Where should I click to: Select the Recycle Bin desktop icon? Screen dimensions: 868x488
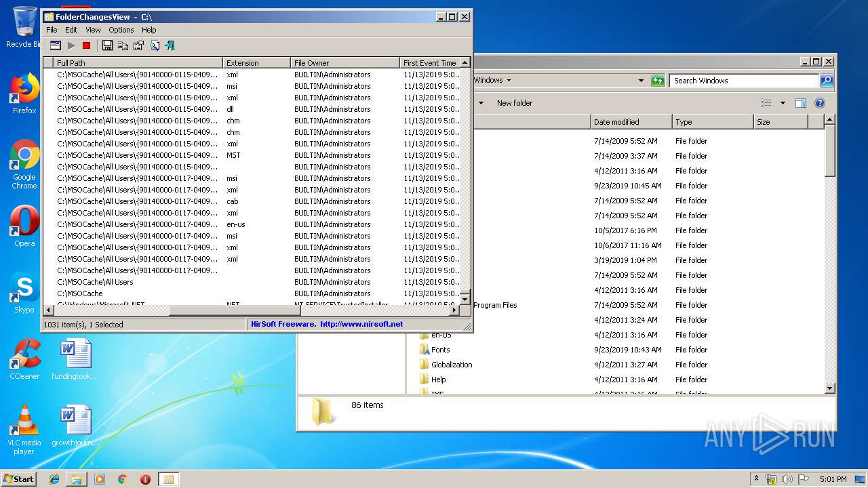coord(24,27)
